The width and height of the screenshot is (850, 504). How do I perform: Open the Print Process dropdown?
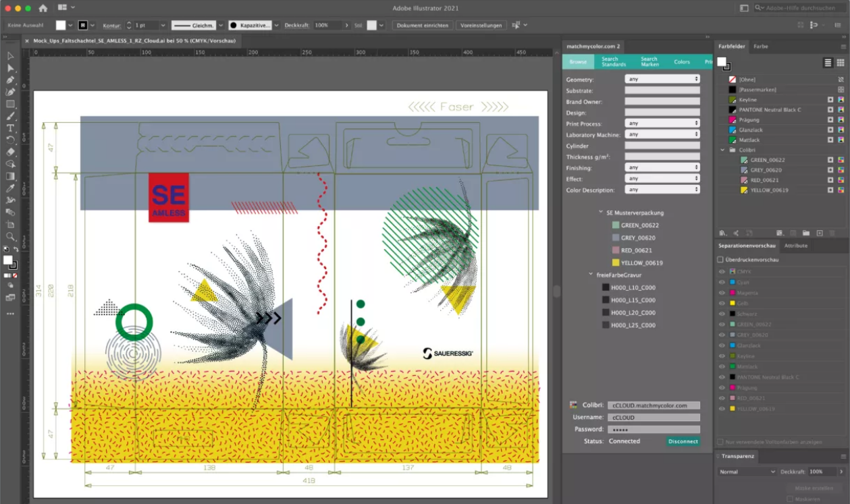click(662, 123)
